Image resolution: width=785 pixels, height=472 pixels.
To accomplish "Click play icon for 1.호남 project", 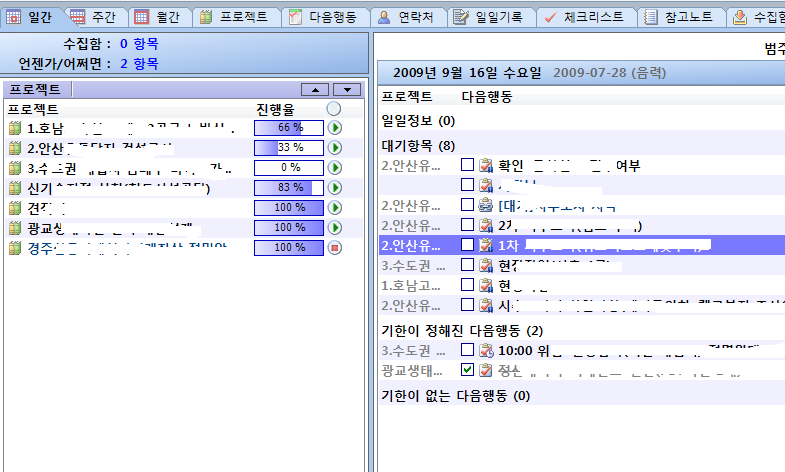I will pyautogui.click(x=335, y=128).
